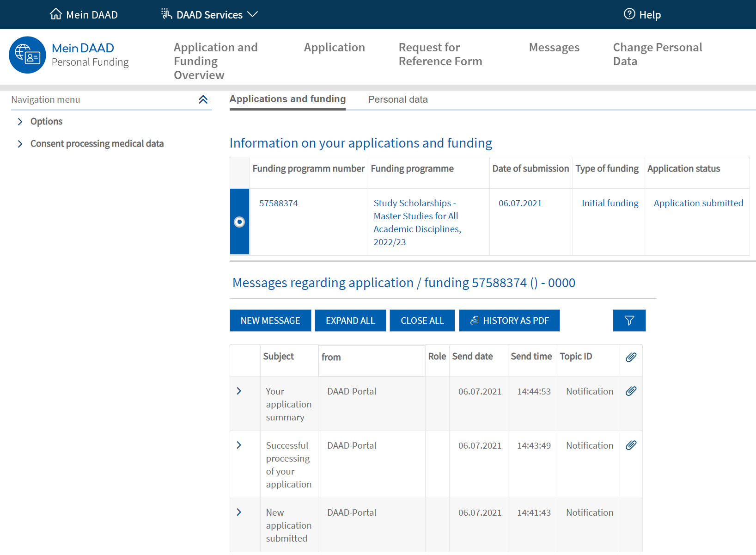Open Application and Funding Overview menu
This screenshot has height=555, width=756.
click(x=216, y=61)
